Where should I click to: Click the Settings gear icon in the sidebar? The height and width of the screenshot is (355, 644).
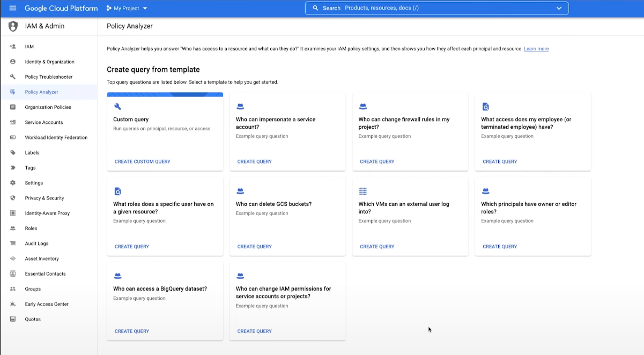coord(12,183)
